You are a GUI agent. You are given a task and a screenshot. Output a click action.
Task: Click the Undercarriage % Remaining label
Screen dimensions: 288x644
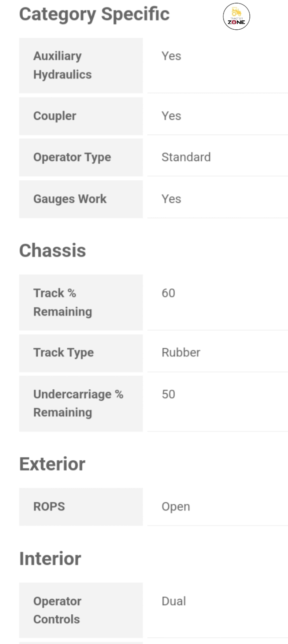coord(78,403)
